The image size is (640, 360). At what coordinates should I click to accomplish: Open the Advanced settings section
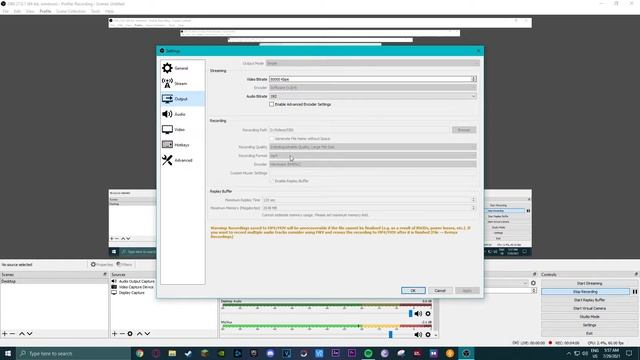click(x=182, y=160)
